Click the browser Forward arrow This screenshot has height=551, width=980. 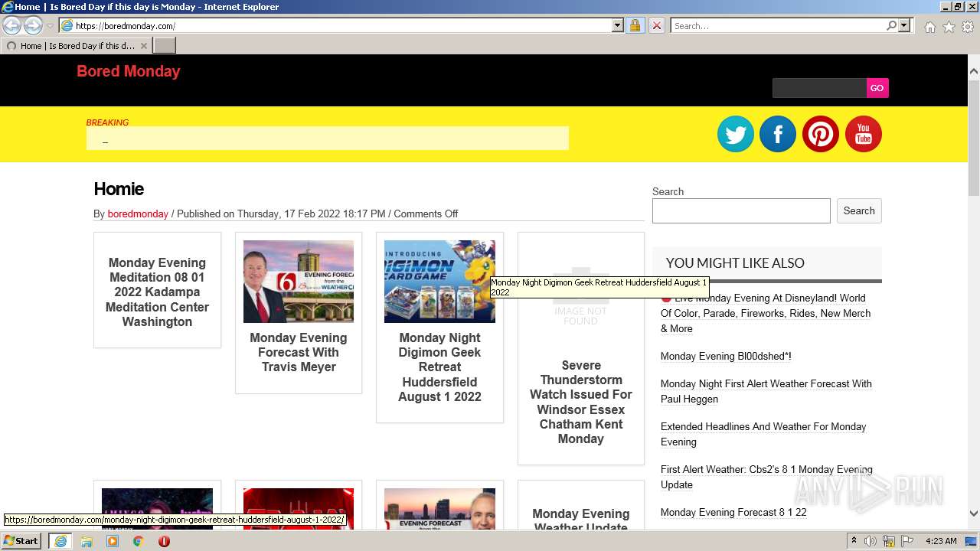(x=33, y=26)
